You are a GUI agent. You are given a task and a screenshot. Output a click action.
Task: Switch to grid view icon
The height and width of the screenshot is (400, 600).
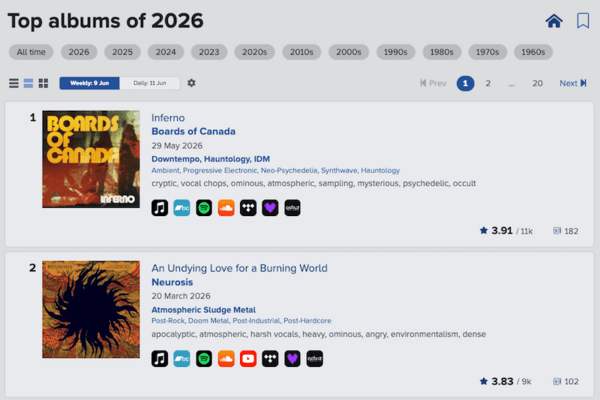pos(43,83)
